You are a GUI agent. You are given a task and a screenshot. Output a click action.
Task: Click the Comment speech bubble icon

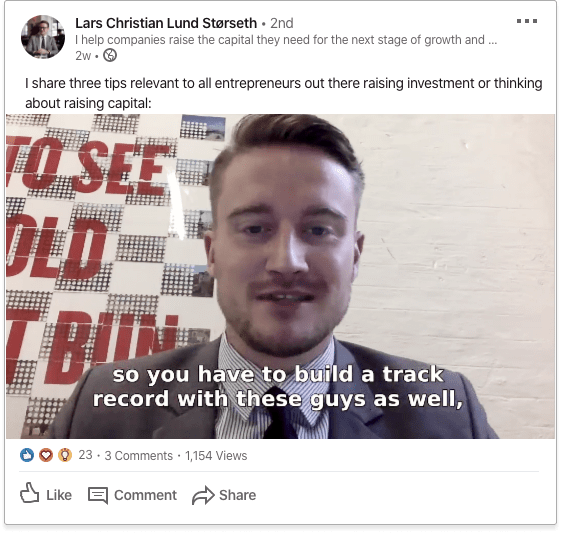[x=98, y=495]
